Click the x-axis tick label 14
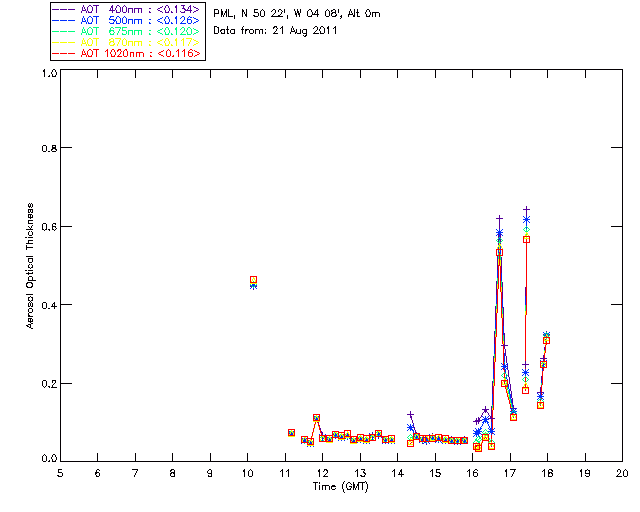This screenshot has width=640, height=512. point(398,473)
